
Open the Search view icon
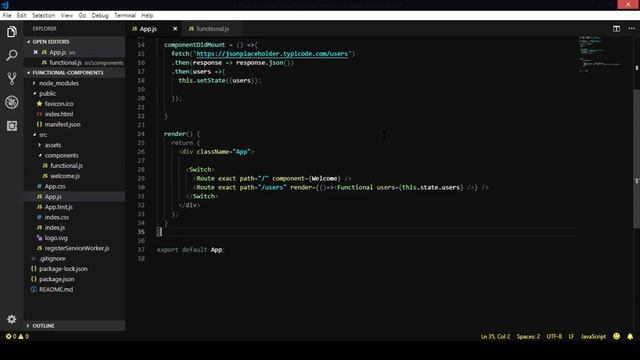point(11,55)
